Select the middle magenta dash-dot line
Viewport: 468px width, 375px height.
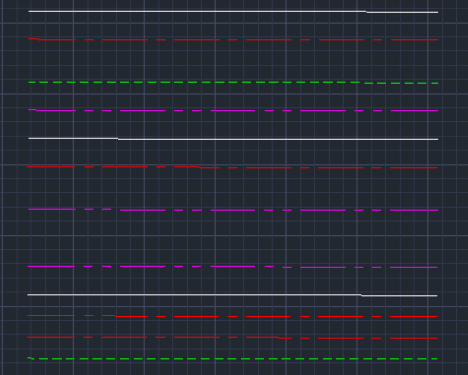click(x=233, y=210)
